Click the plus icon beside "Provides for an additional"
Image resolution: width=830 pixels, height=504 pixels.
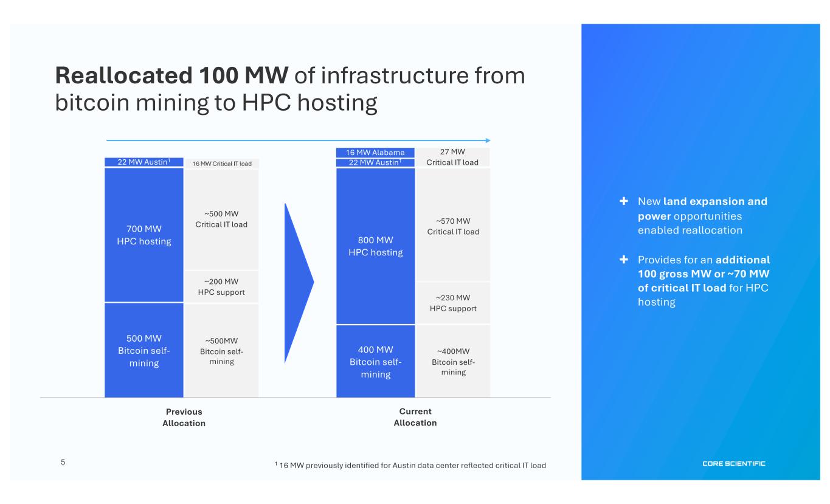pyautogui.click(x=623, y=259)
